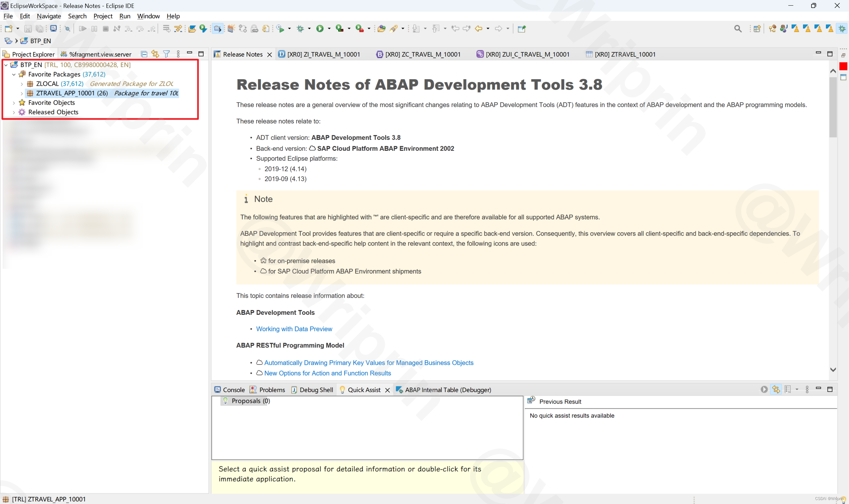849x504 pixels.
Task: Click the magnifier Search icon in toolbar
Action: tap(738, 28)
